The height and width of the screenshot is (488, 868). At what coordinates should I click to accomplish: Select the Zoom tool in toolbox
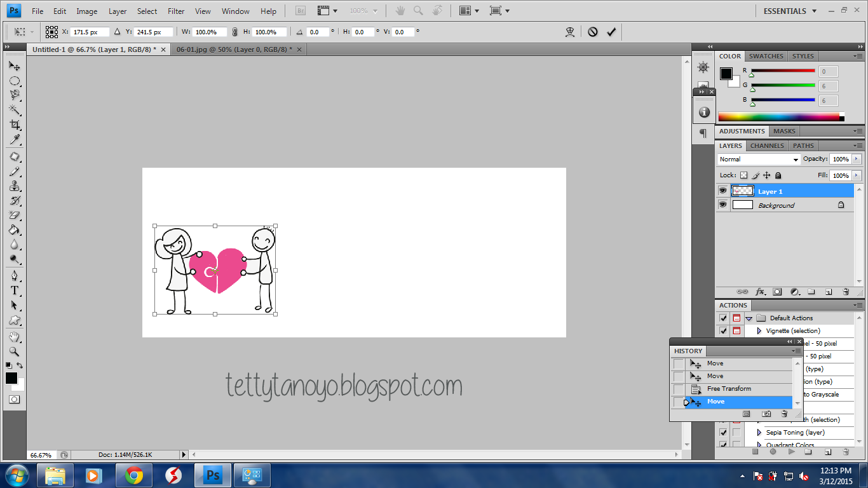pos(14,351)
